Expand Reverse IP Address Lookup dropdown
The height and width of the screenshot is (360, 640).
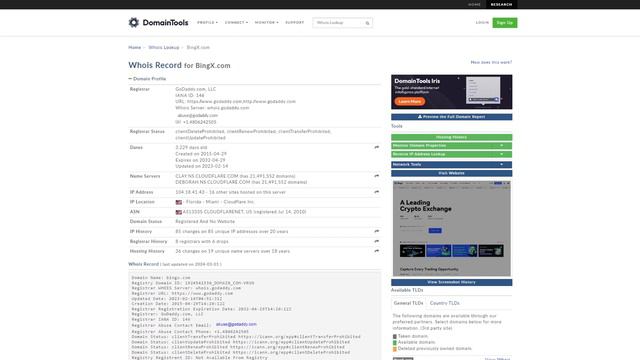[x=451, y=154]
